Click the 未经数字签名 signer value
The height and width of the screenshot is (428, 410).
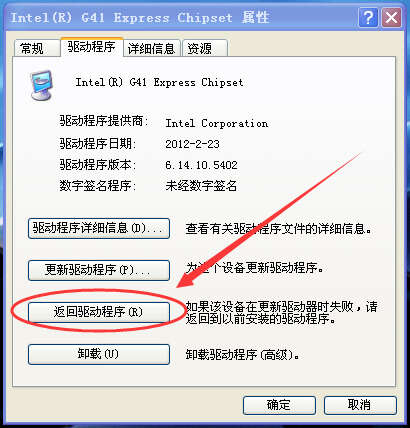(x=201, y=186)
